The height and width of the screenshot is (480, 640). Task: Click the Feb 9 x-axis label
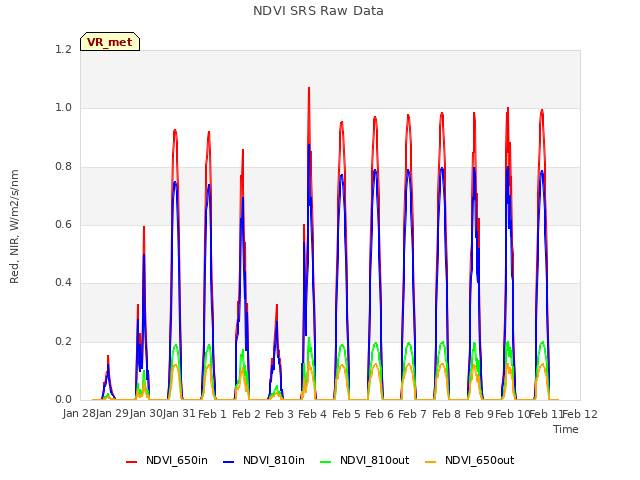(479, 414)
